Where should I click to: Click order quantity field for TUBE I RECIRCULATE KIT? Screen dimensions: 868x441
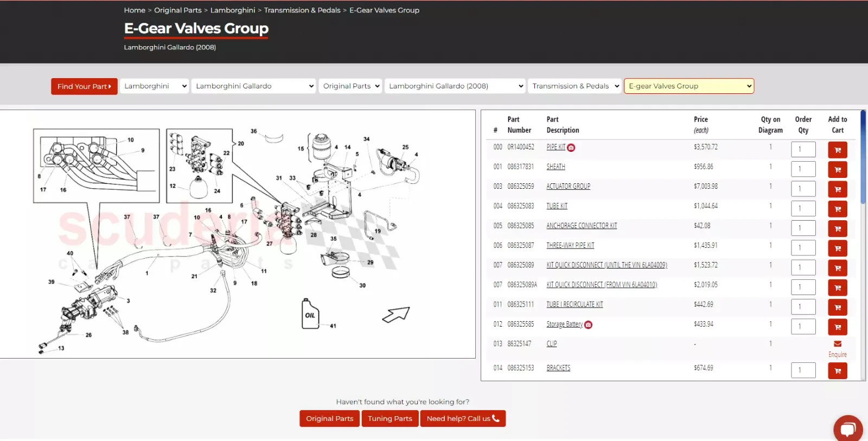803,307
